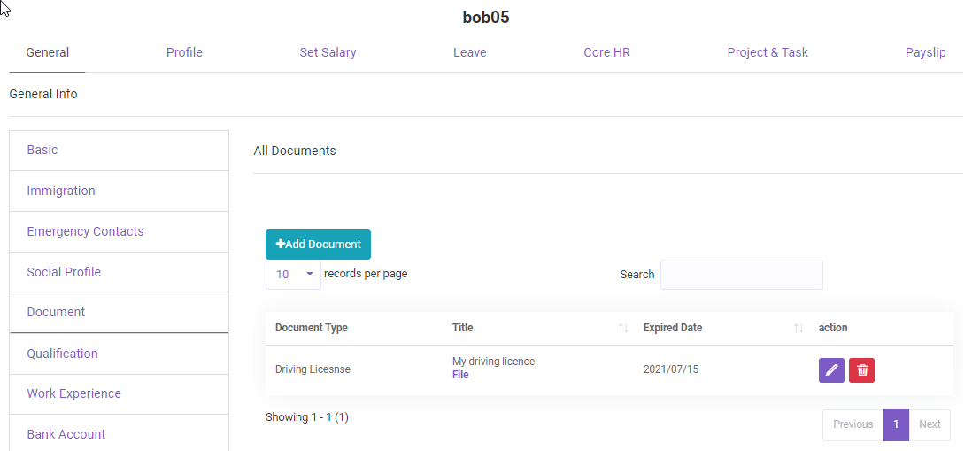Click the Next pagination button
The image size is (980, 451).
pos(930,424)
